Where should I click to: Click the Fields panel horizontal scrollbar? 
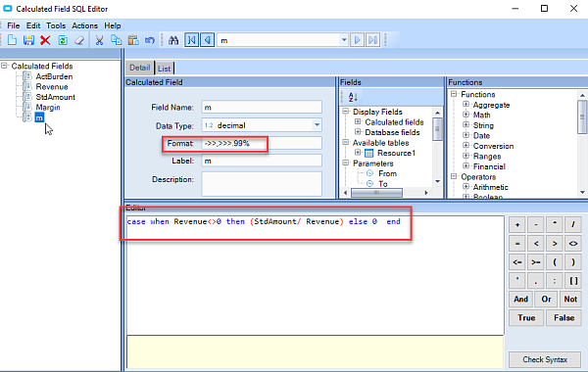[385, 193]
